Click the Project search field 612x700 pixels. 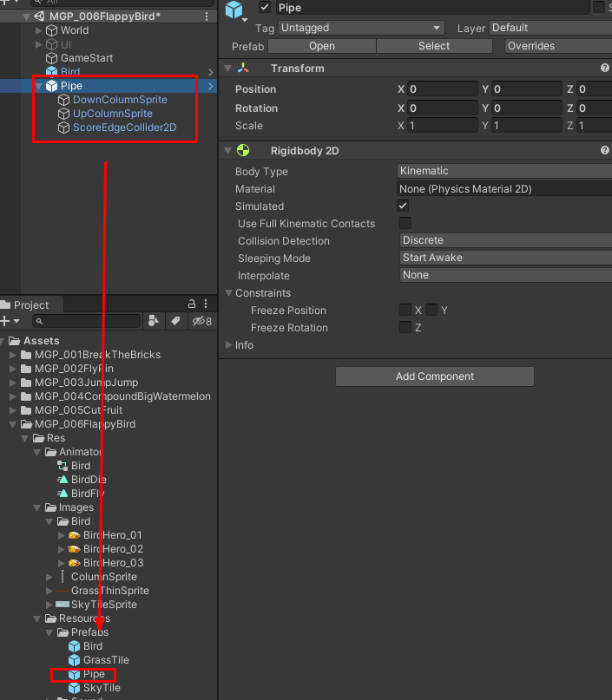[86, 321]
